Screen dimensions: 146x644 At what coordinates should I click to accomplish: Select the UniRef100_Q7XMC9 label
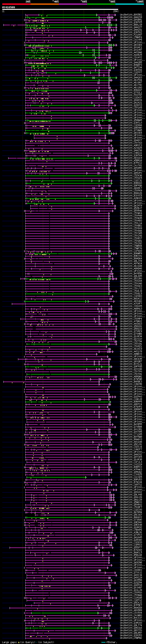coord(131,331)
